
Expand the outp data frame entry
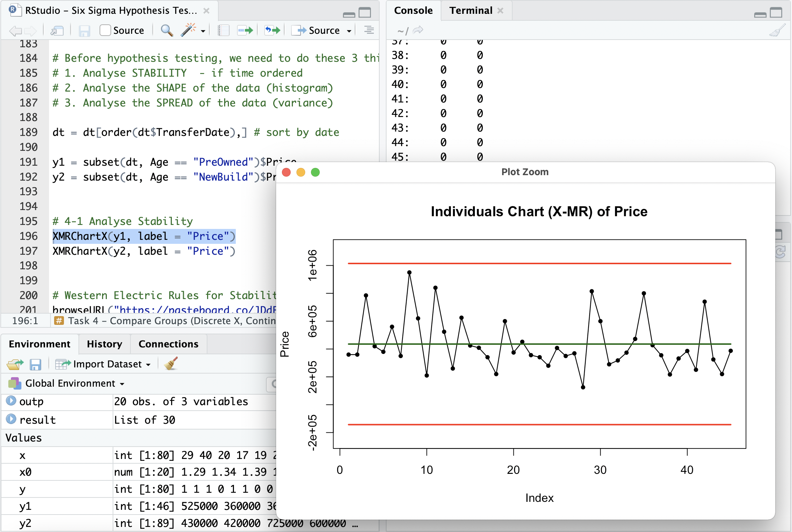pyautogui.click(x=11, y=401)
